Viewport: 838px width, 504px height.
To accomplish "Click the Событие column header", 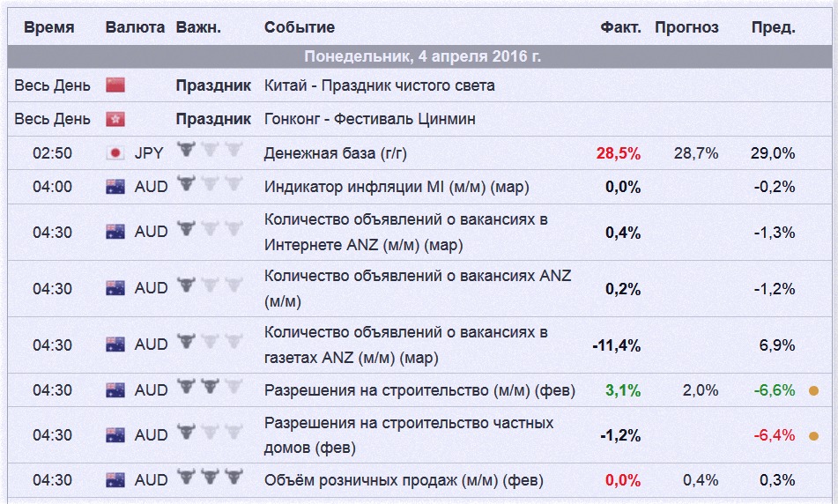I will coord(300,27).
